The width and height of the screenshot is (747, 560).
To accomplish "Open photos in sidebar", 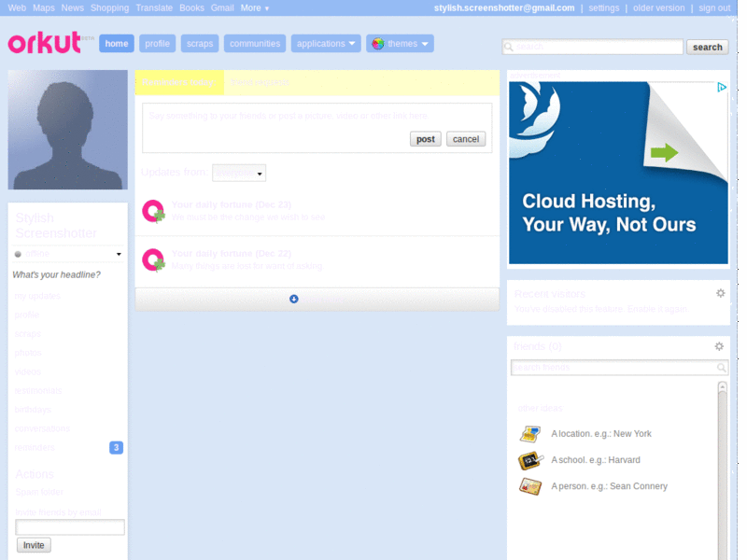I will (28, 353).
